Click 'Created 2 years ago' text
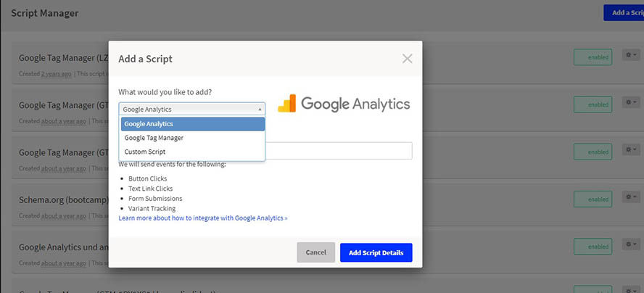The image size is (644, 293). pos(45,74)
